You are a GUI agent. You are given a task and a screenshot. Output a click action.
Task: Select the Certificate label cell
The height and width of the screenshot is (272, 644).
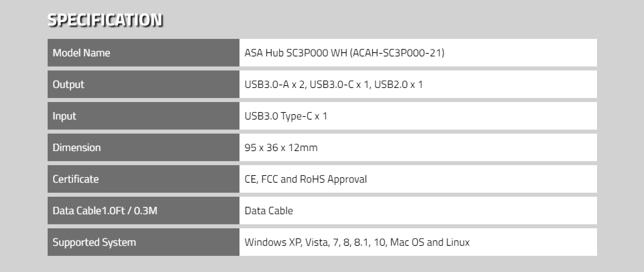(x=144, y=179)
